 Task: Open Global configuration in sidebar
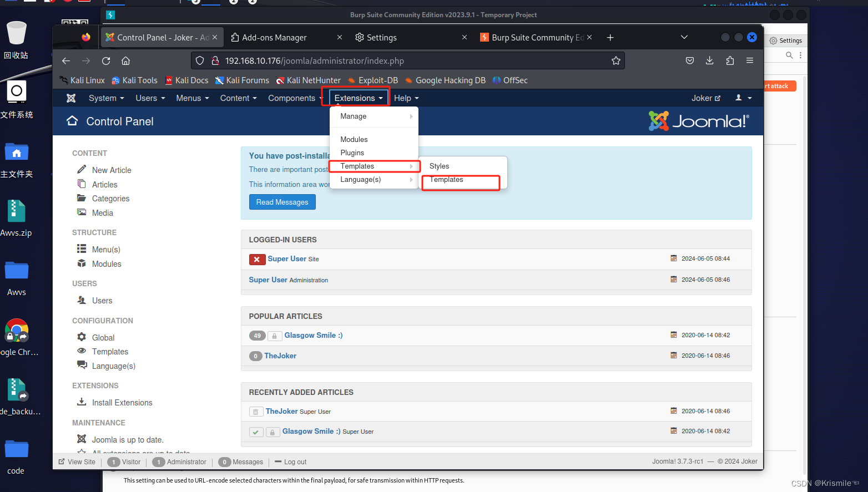pos(103,338)
